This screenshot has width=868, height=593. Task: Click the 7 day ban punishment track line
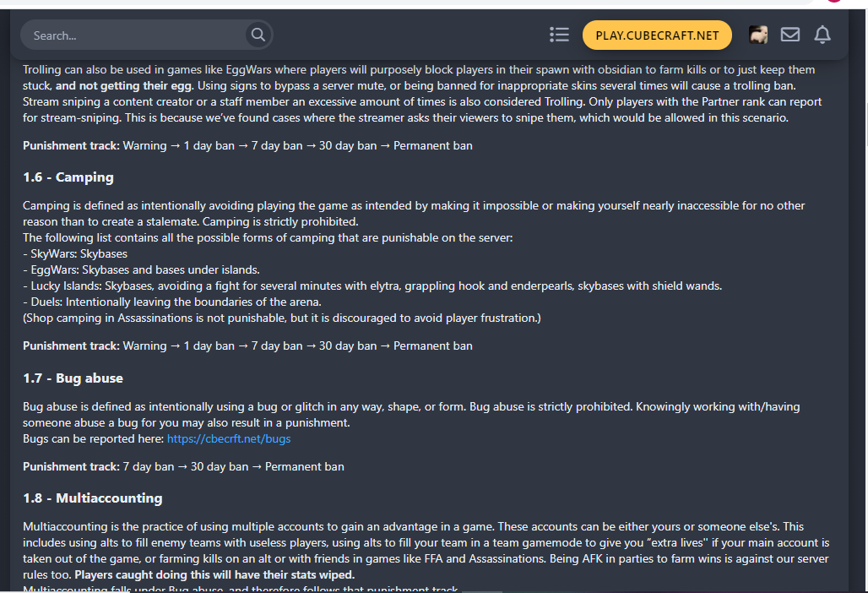[x=183, y=467]
